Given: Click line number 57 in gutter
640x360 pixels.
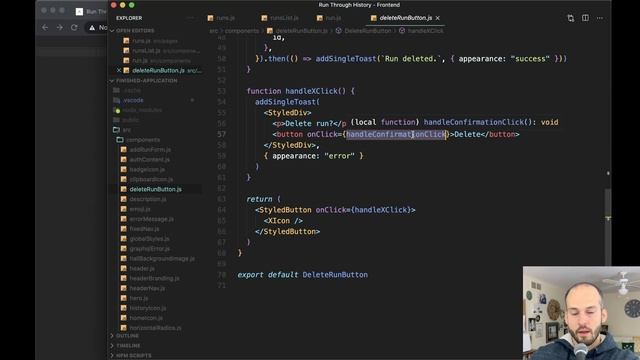Looking at the screenshot, I should click(x=222, y=134).
